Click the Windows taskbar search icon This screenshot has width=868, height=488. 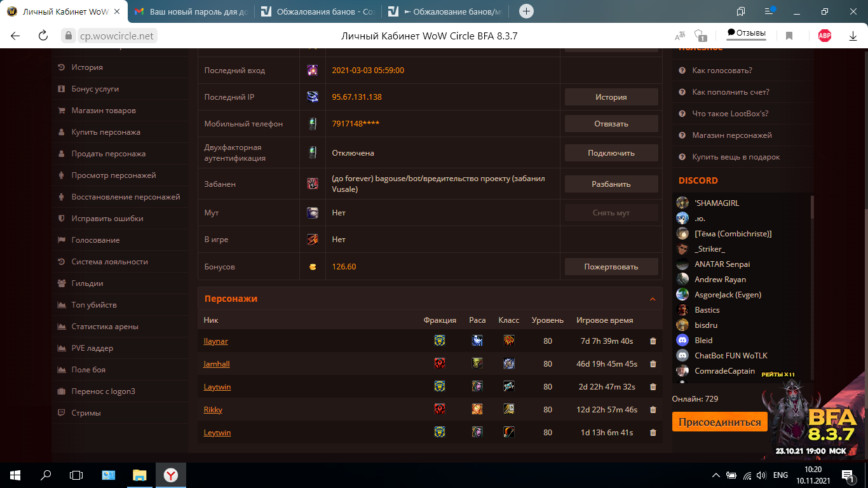(x=46, y=475)
